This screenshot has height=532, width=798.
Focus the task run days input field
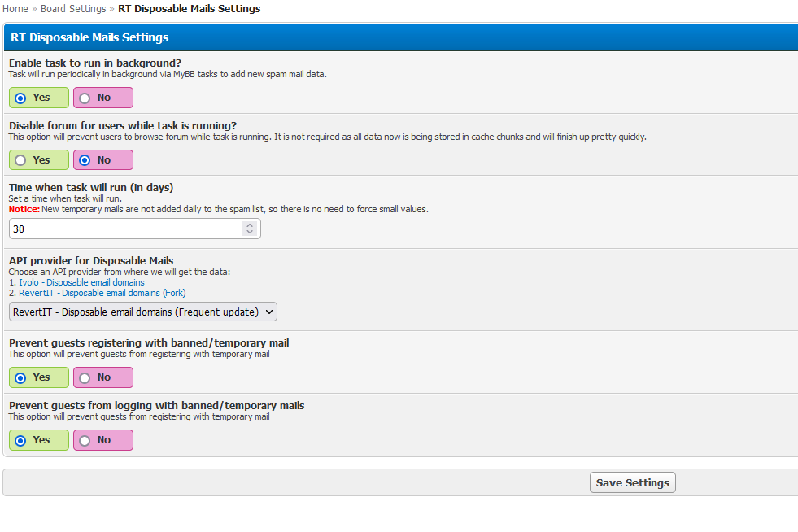click(x=126, y=229)
